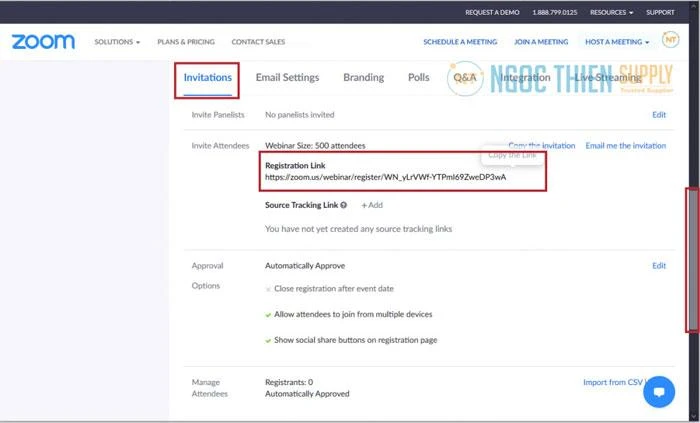700x423 pixels.
Task: Expand Host a Meeting dropdown
Action: [617, 42]
